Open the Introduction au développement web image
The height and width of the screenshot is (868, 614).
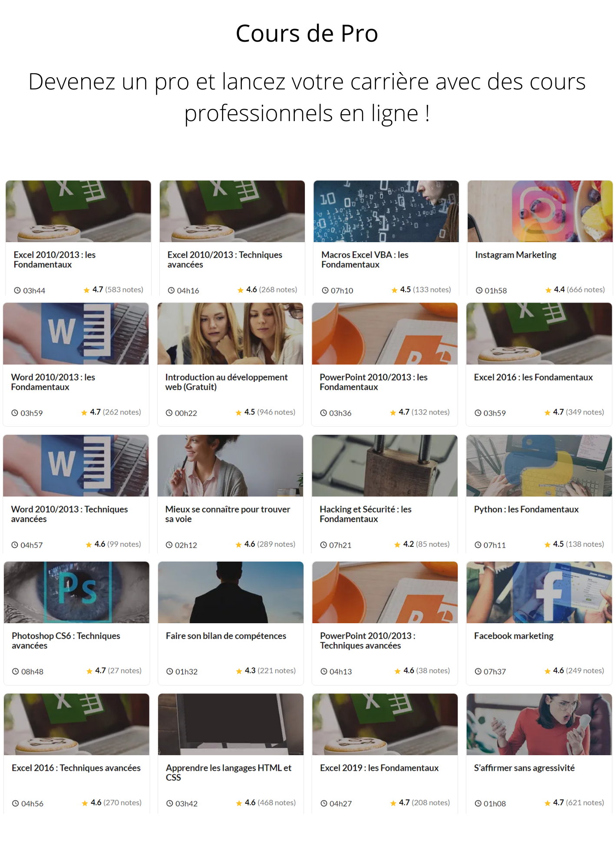point(230,334)
